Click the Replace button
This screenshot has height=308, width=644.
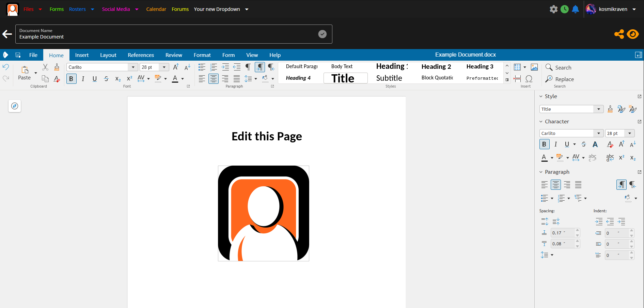click(564, 79)
